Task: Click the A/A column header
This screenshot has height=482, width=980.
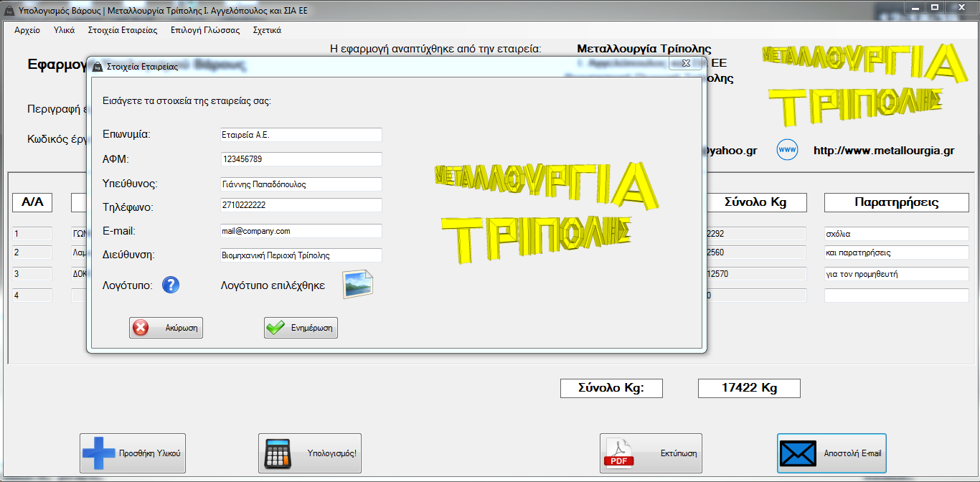Action: [32, 202]
